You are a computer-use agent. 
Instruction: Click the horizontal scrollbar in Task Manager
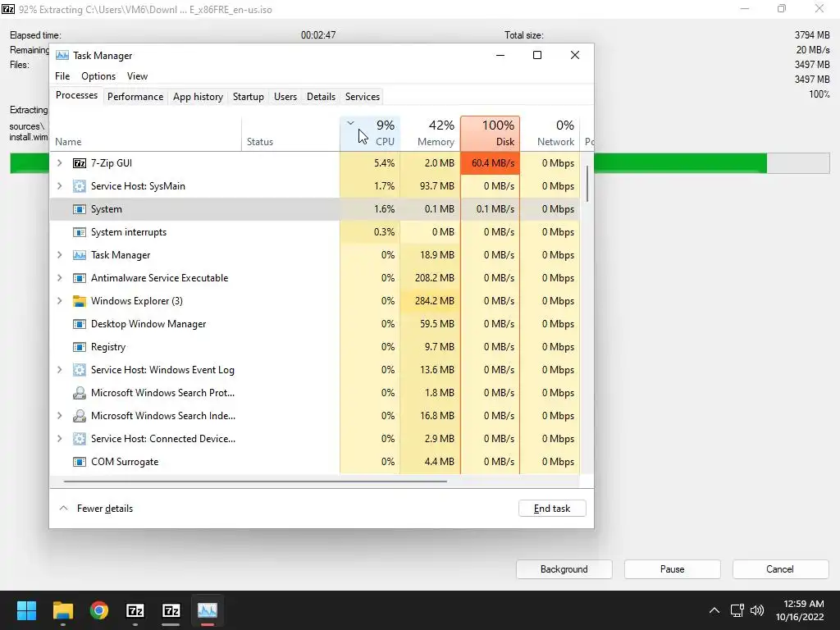[255, 482]
